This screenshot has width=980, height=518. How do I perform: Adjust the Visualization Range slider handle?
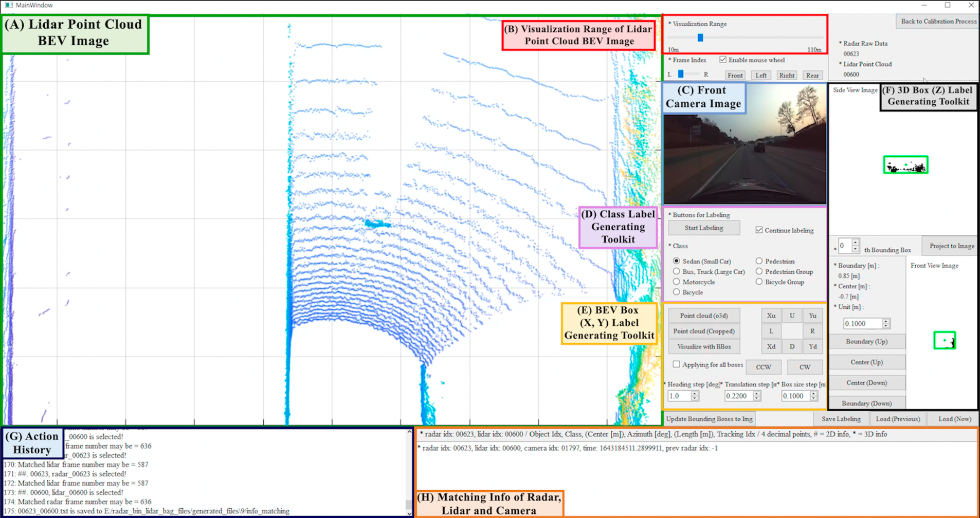[x=700, y=38]
